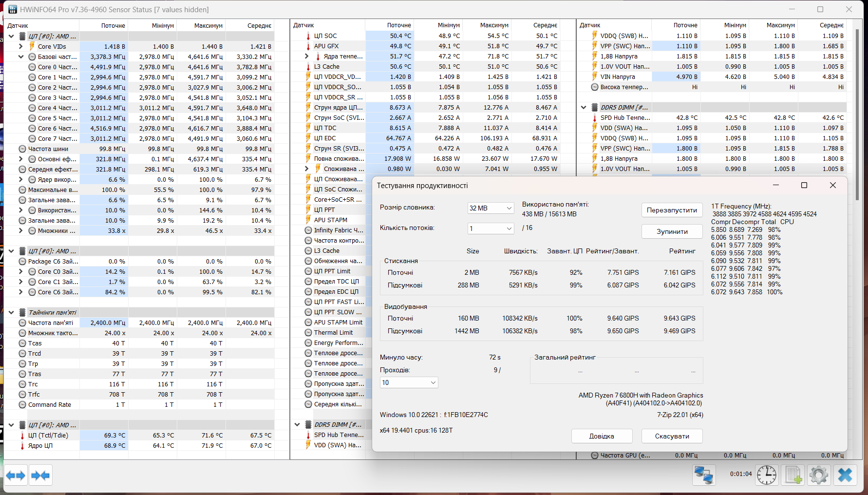Click the lightning icon beside VIN Напруга

595,76
